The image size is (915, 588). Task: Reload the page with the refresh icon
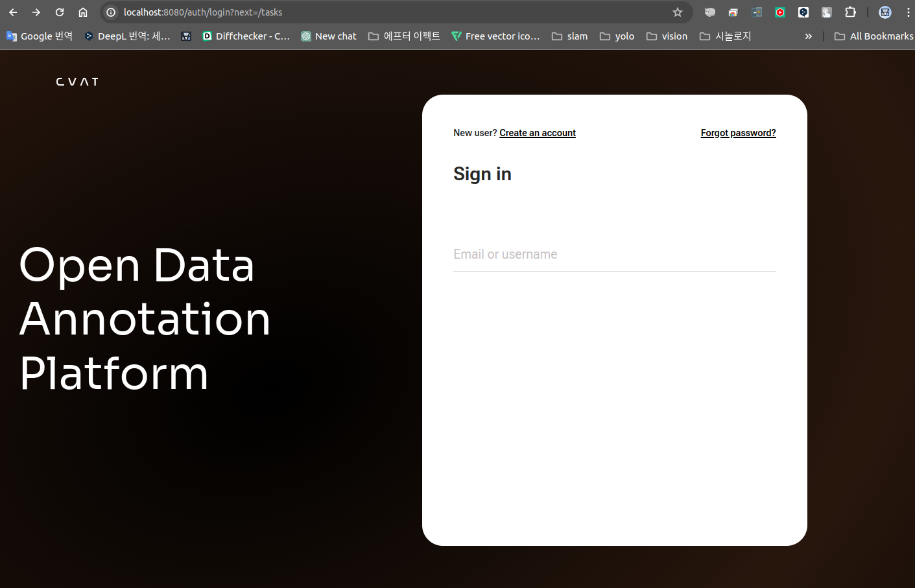tap(60, 12)
